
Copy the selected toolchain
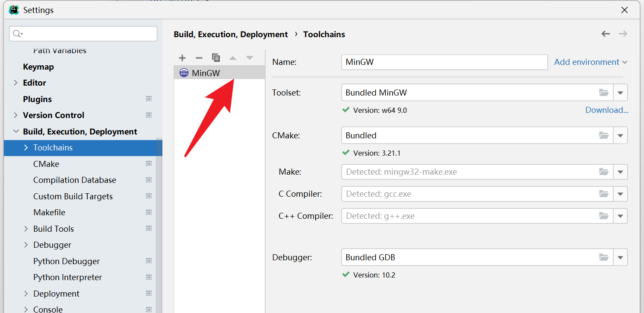click(x=216, y=58)
